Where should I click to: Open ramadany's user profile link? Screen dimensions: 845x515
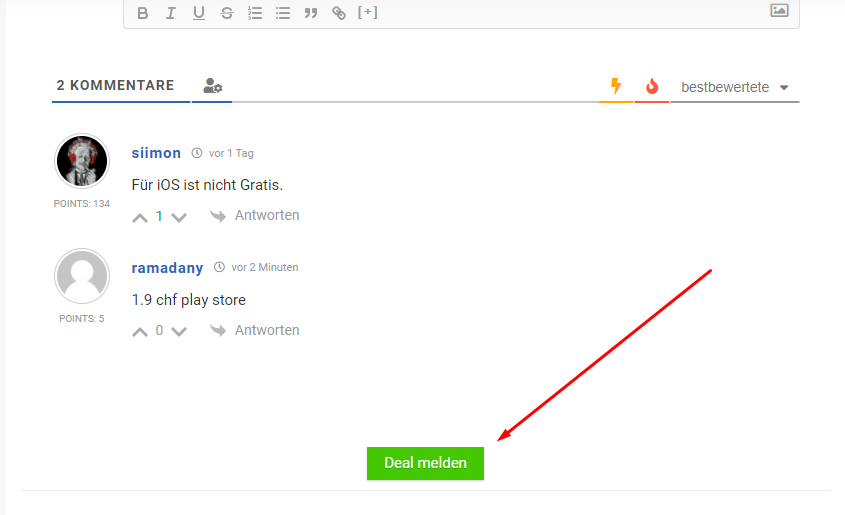click(x=167, y=268)
